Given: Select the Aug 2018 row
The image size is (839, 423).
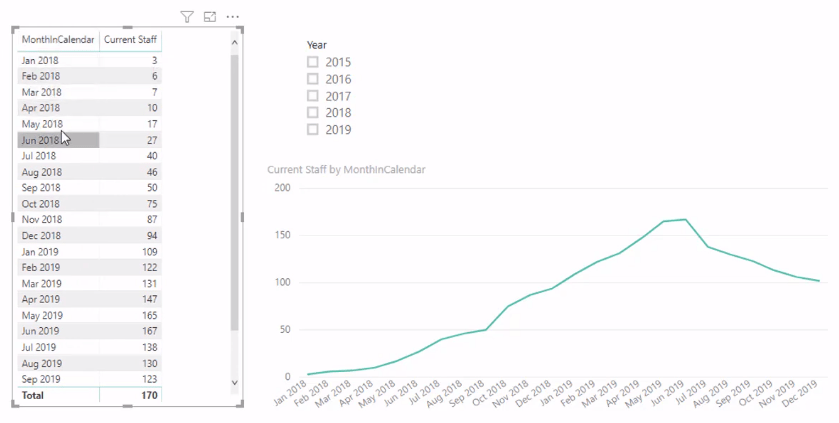Looking at the screenshot, I should [x=89, y=172].
